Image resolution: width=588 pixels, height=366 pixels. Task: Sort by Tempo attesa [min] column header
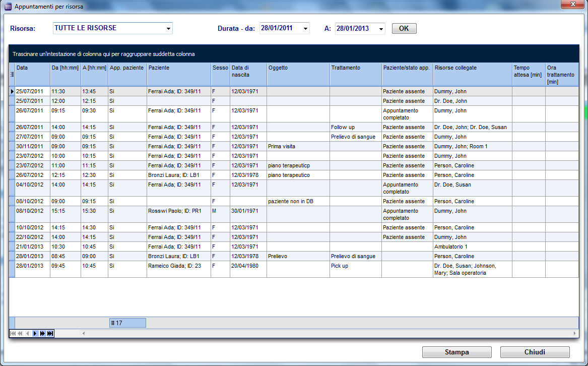point(529,74)
